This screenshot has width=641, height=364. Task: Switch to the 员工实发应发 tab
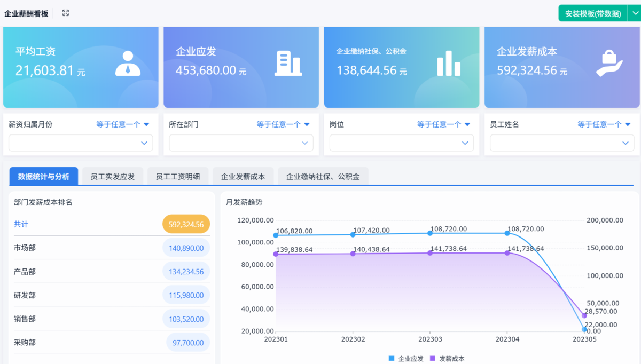[x=113, y=176]
